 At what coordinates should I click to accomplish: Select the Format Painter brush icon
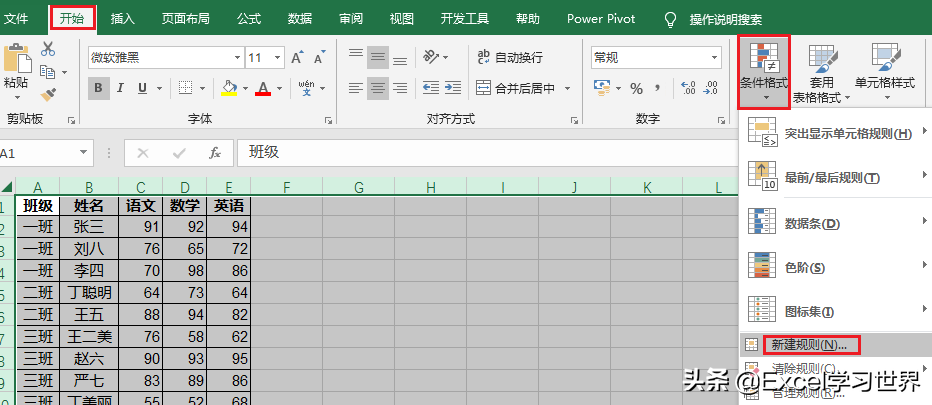pyautogui.click(x=48, y=94)
